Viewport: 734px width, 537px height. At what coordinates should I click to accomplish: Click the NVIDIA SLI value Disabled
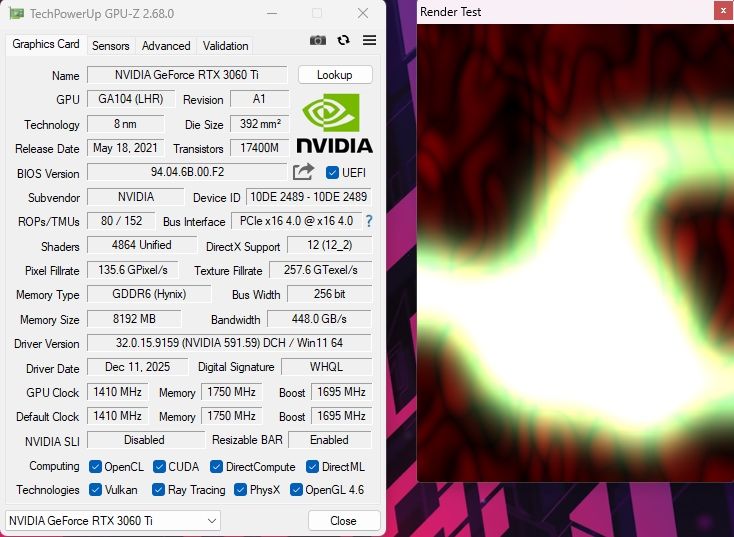click(145, 440)
